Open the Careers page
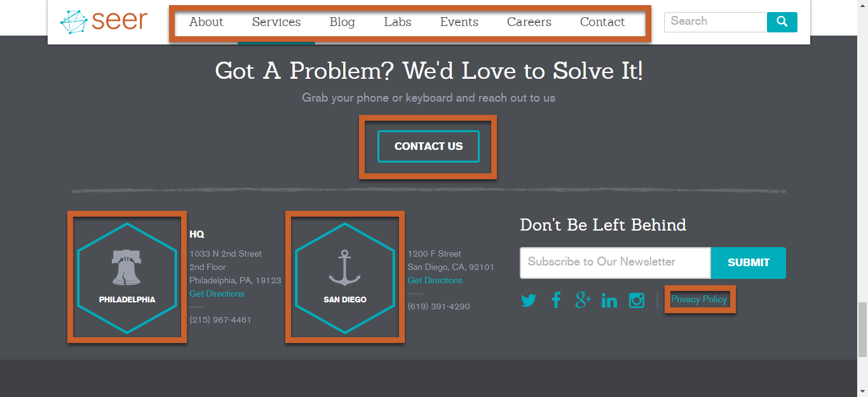 (529, 22)
